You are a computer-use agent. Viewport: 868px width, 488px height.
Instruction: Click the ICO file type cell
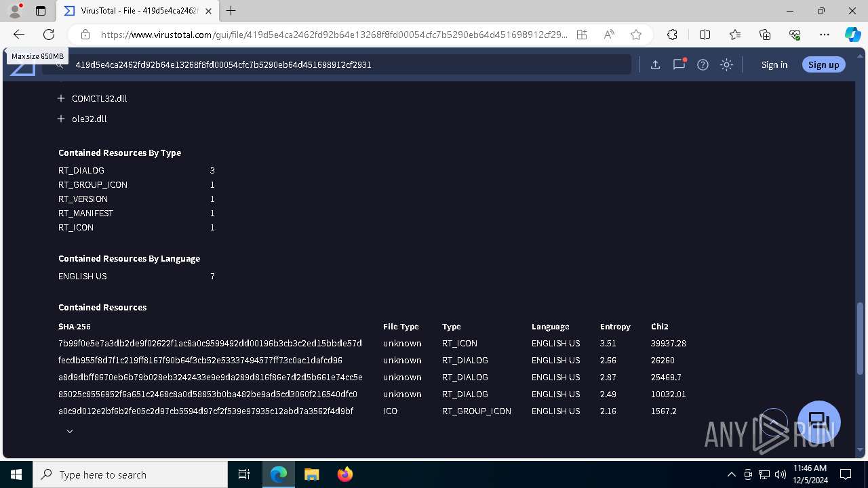pos(390,411)
